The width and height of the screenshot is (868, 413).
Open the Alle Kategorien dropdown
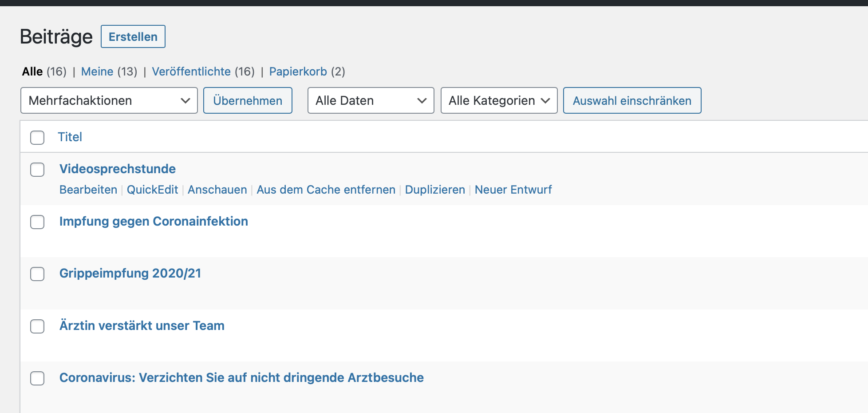[499, 101]
